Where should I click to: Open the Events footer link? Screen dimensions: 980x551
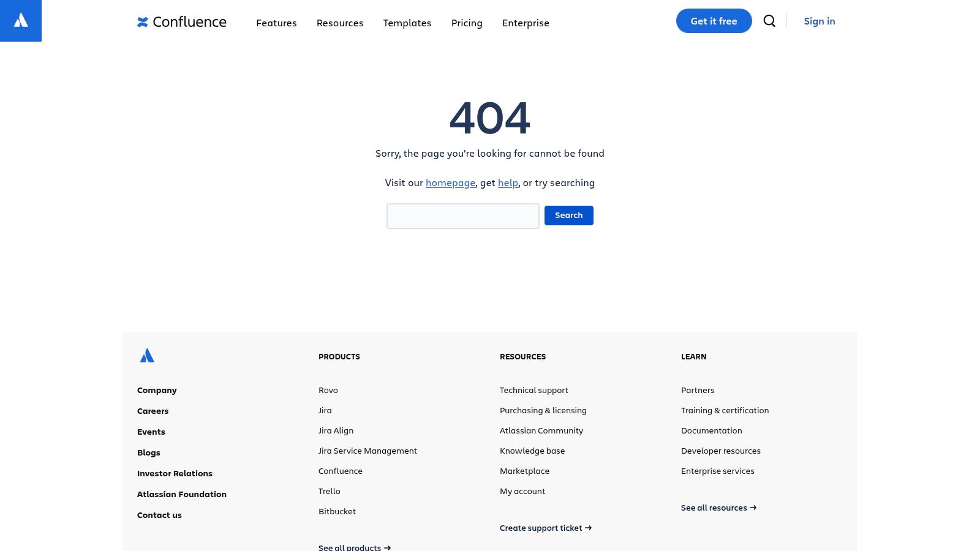click(151, 432)
